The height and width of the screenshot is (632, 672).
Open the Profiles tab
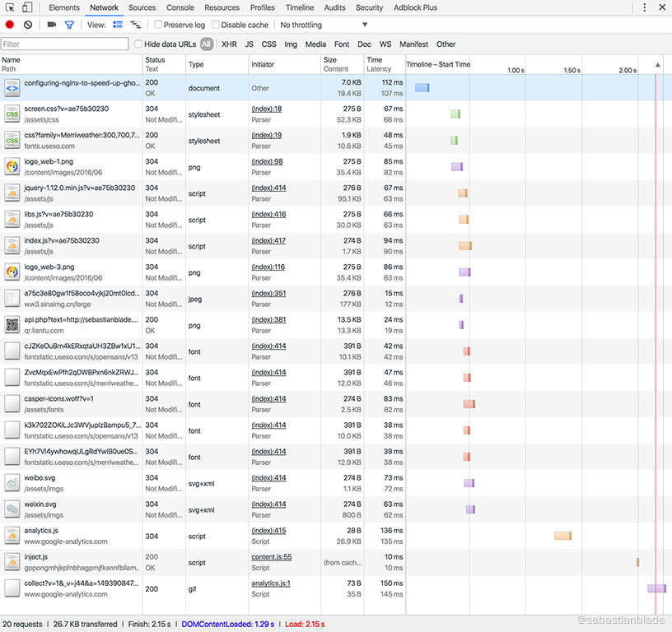click(262, 7)
